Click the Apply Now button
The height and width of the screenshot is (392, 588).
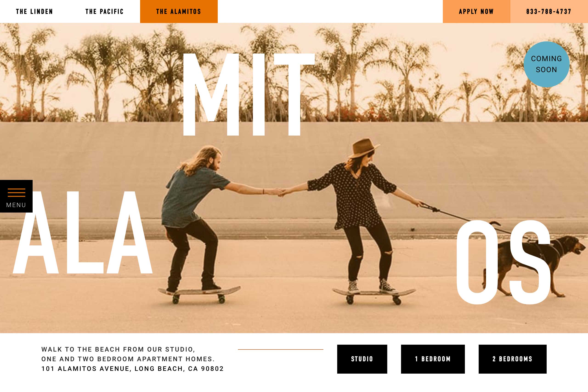pos(476,11)
